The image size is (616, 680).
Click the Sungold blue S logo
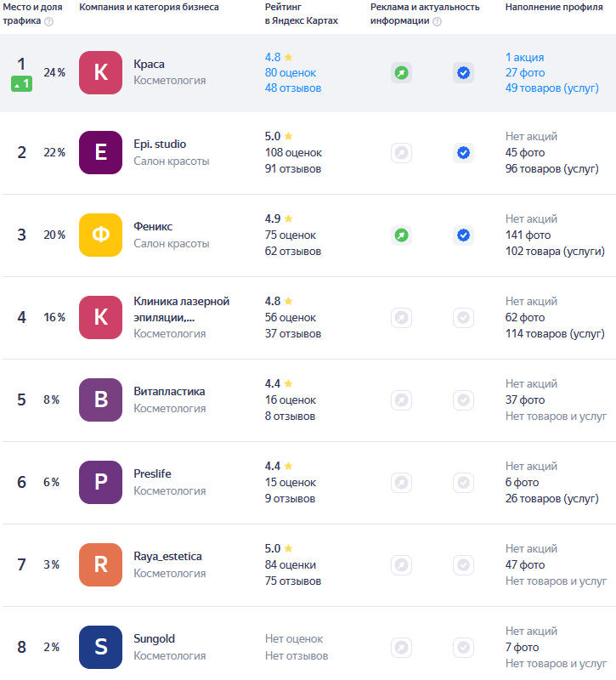pyautogui.click(x=100, y=647)
